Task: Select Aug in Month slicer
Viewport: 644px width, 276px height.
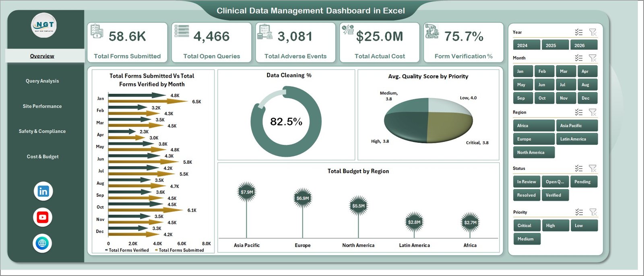Action: [x=588, y=84]
